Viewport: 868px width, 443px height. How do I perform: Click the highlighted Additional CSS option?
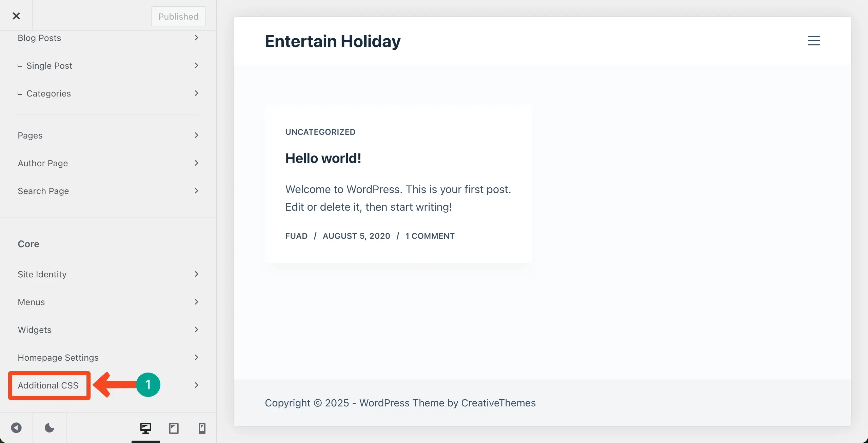(48, 385)
